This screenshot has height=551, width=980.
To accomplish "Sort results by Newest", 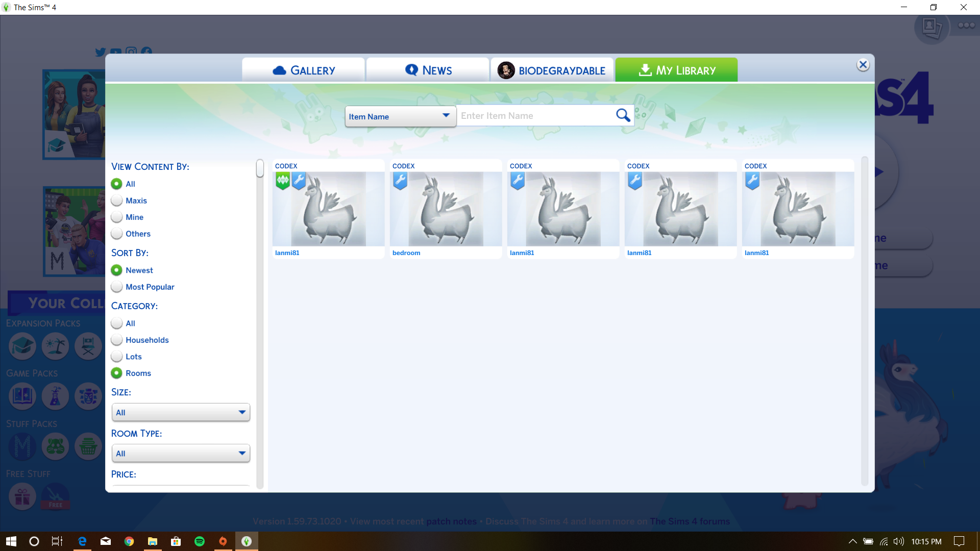I will [x=117, y=270].
